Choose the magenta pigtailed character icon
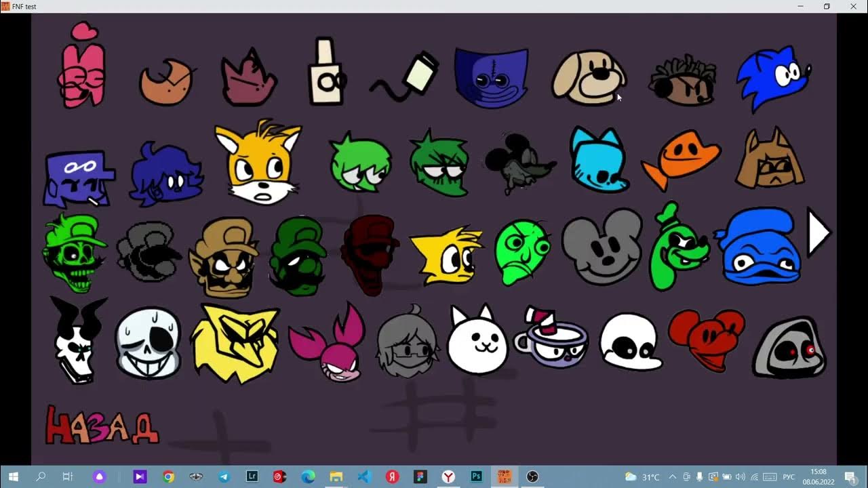868x488 pixels. [x=328, y=343]
